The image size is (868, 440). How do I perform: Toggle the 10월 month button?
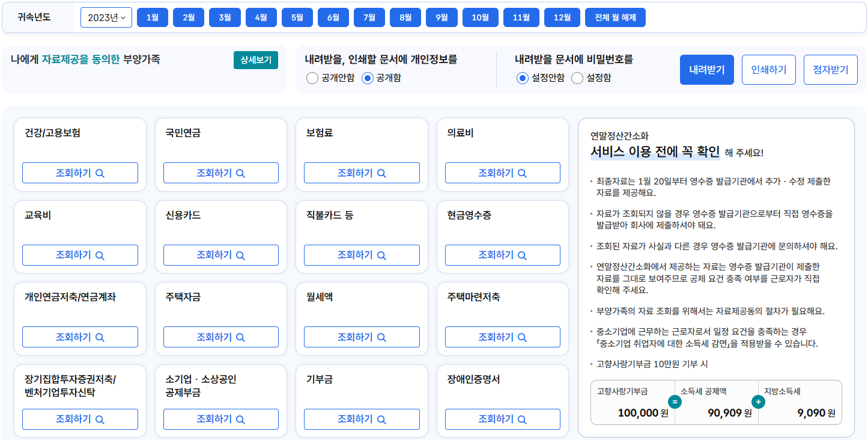pos(481,17)
